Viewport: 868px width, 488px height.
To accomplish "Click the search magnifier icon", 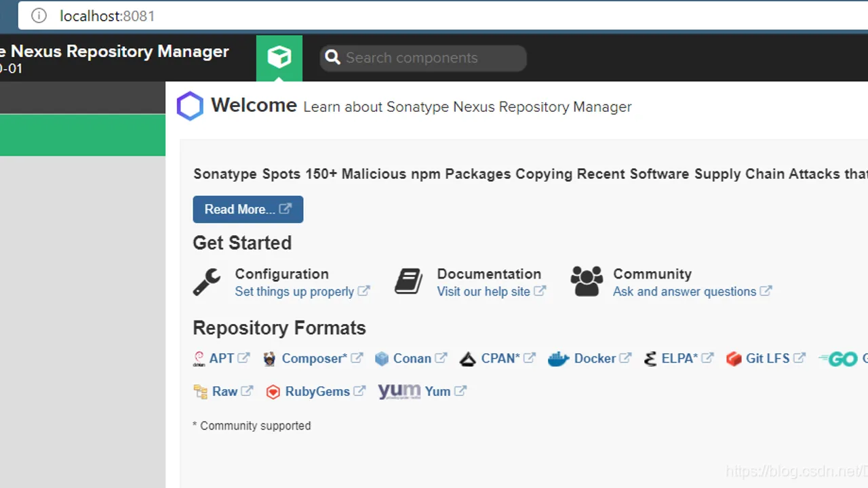I will [332, 58].
